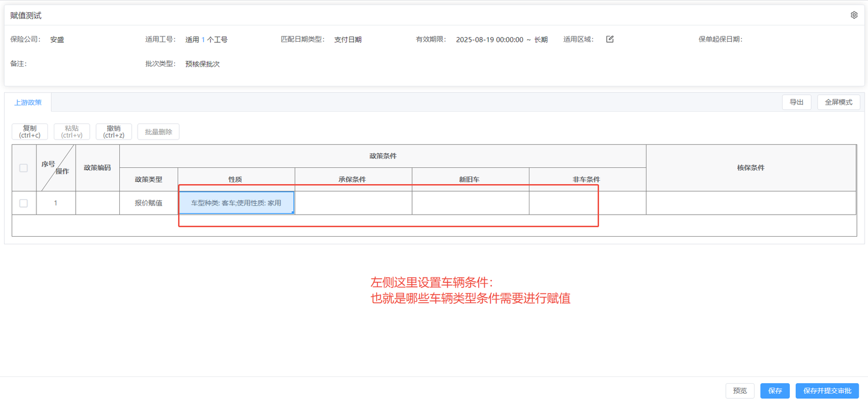Click the 支付日期 value
The width and height of the screenshot is (868, 404).
pos(348,40)
